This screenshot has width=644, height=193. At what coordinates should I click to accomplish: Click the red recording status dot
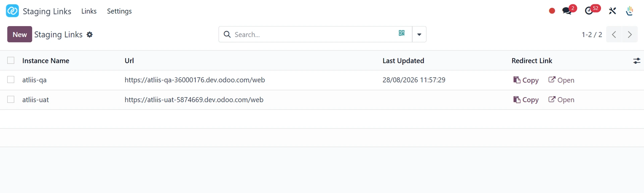tap(552, 11)
